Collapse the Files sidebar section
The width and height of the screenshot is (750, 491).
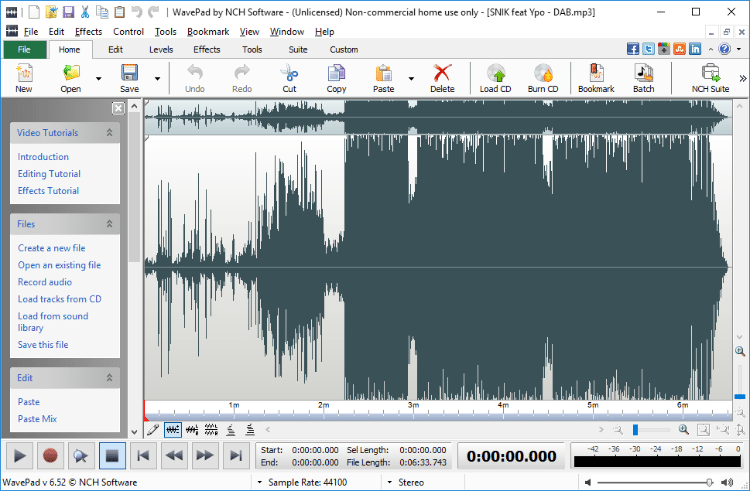[x=110, y=224]
